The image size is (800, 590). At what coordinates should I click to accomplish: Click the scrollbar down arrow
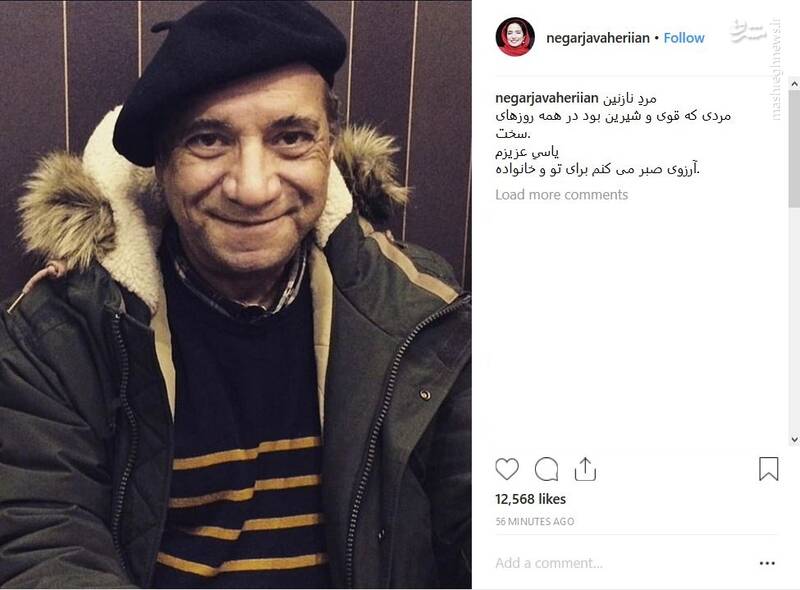click(x=794, y=439)
